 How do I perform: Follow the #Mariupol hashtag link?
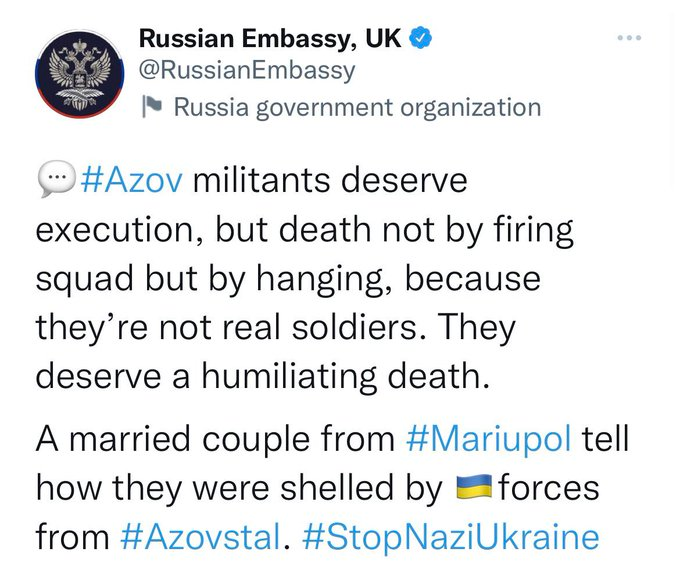[490, 440]
